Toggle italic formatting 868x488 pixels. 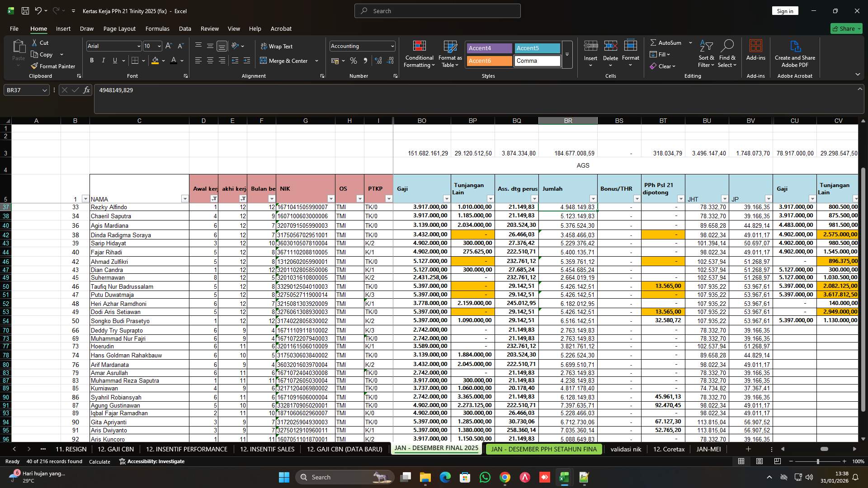[103, 60]
